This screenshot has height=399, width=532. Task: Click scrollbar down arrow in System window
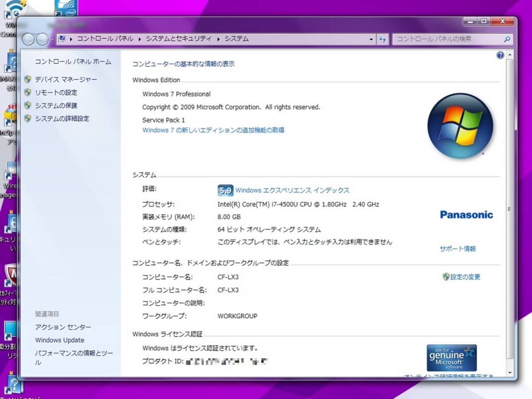click(x=510, y=372)
